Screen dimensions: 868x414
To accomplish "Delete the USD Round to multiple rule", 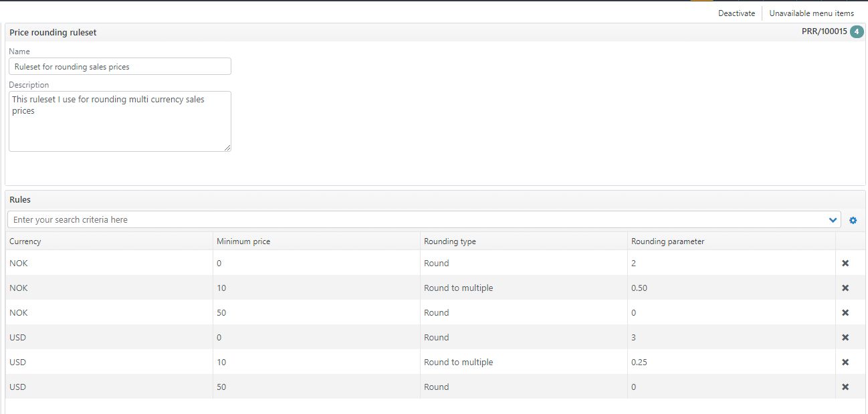I will pos(845,363).
